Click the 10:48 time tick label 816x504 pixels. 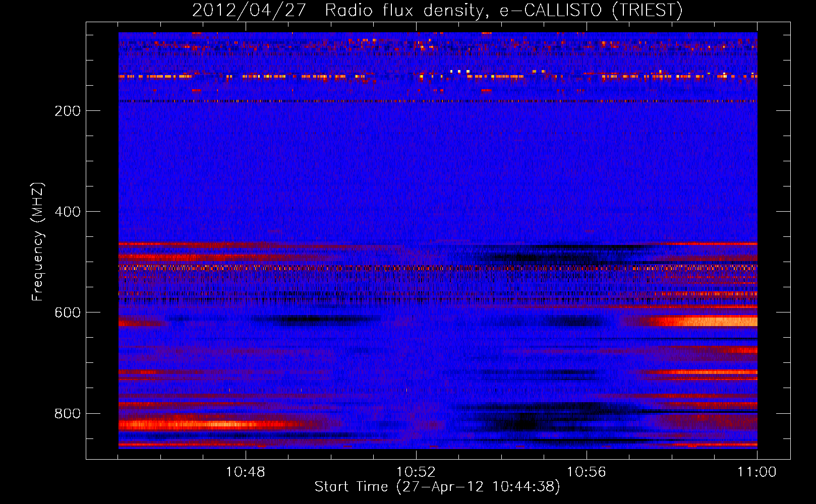coord(246,472)
